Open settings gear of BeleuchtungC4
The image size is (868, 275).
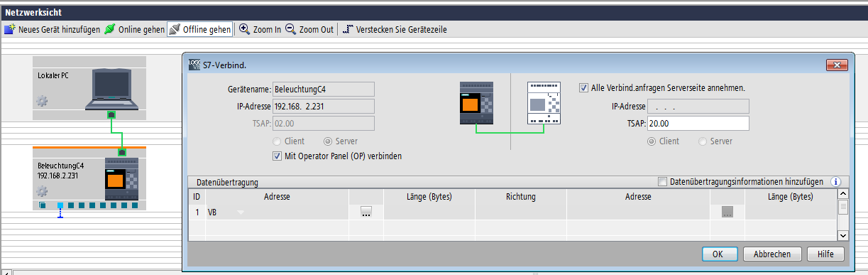click(42, 191)
